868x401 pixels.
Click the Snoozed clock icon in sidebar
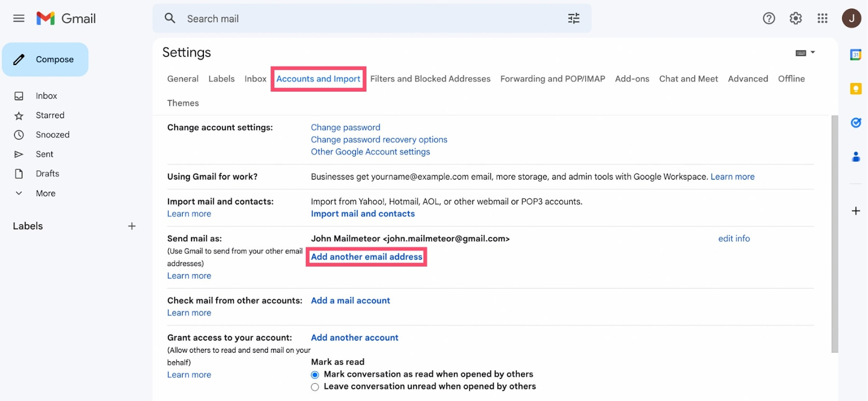click(19, 135)
